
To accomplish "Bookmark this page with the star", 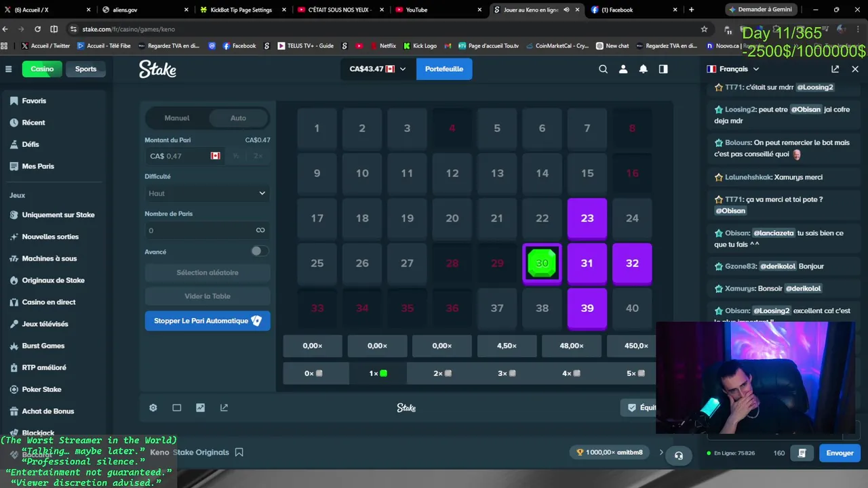I will click(x=705, y=29).
